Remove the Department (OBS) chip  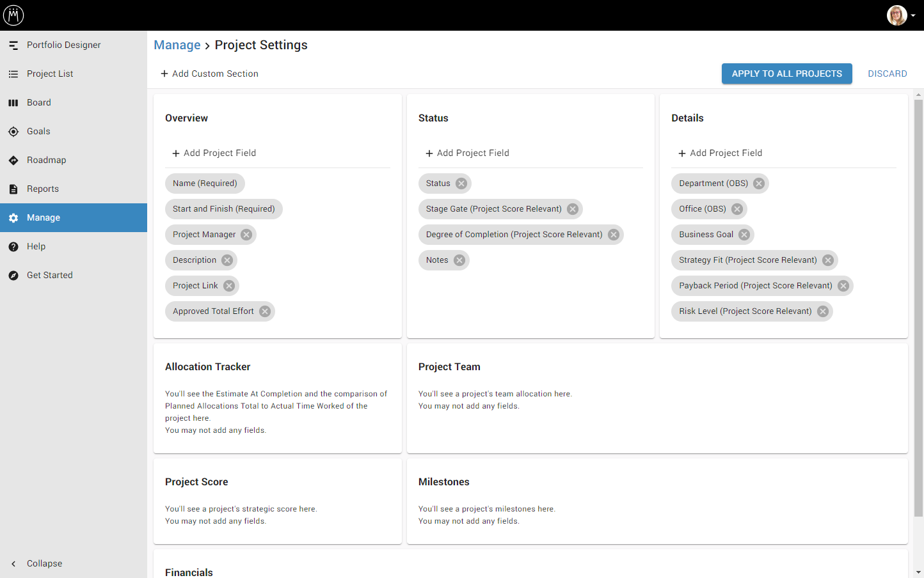pyautogui.click(x=759, y=184)
